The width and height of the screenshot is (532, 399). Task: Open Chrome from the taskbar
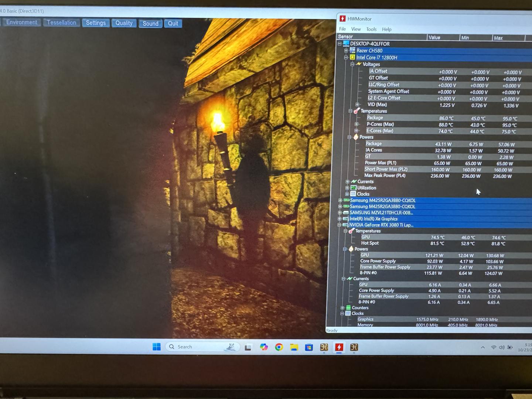pyautogui.click(x=279, y=347)
